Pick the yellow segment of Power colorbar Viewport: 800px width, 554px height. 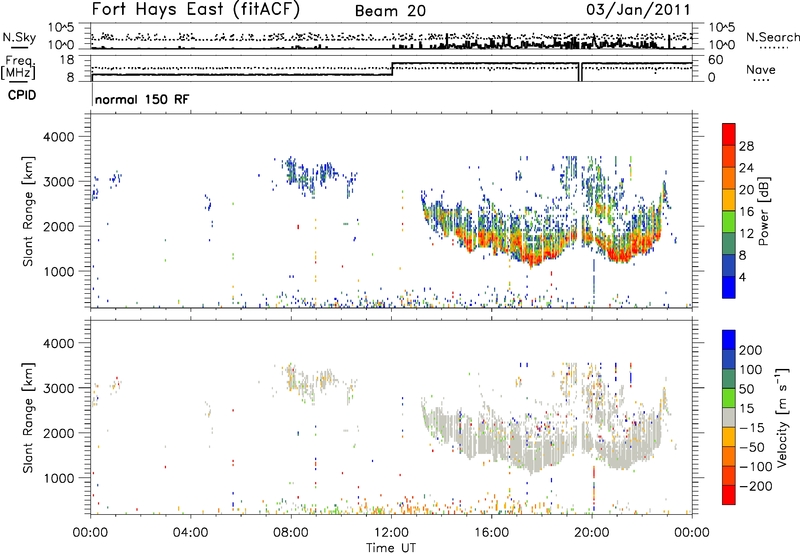coord(729,199)
